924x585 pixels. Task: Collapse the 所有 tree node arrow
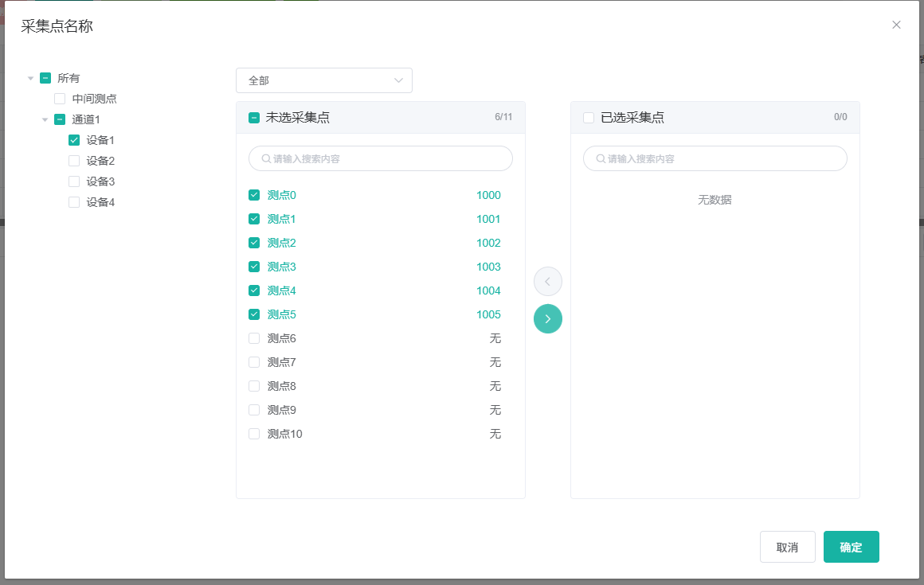[30, 78]
